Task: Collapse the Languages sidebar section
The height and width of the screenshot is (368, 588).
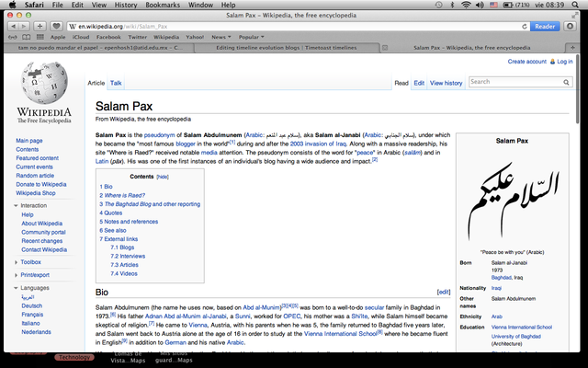Action: (x=16, y=288)
